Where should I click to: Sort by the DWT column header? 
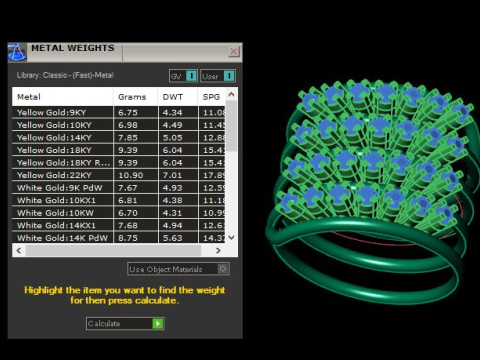coord(178,97)
